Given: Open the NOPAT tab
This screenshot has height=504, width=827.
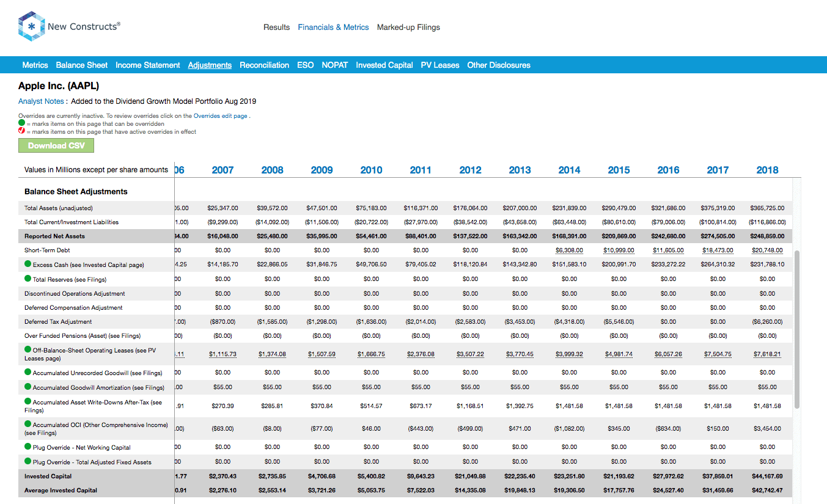Looking at the screenshot, I should [x=335, y=65].
